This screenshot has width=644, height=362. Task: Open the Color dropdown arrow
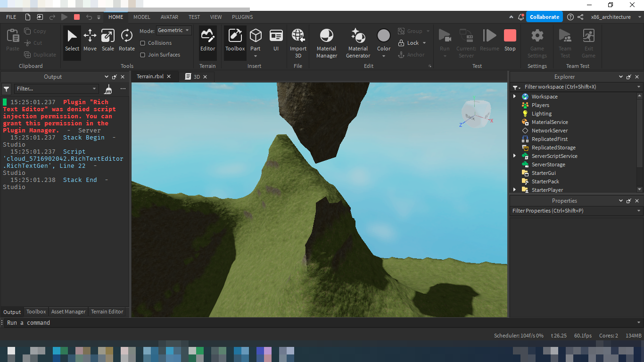(384, 56)
